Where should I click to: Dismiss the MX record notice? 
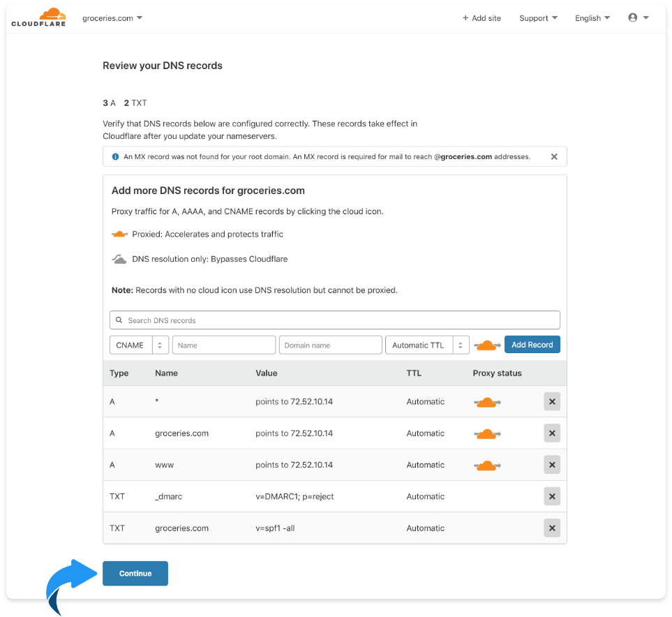(554, 156)
